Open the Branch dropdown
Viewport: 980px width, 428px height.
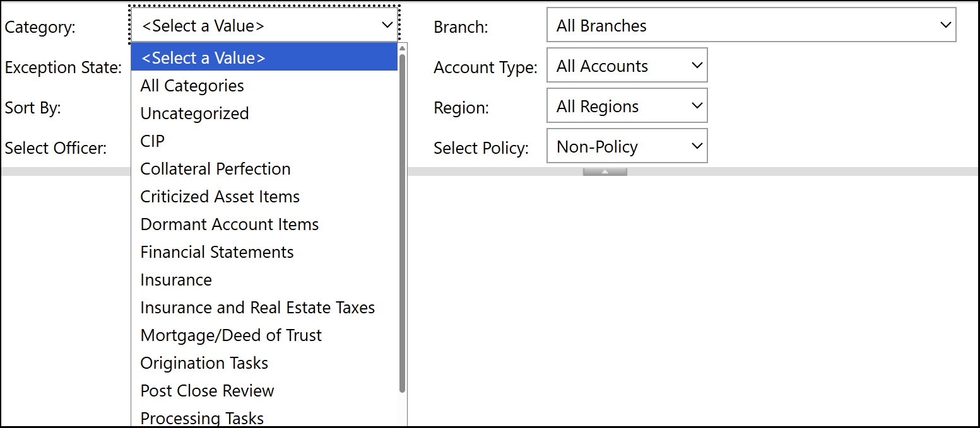751,26
